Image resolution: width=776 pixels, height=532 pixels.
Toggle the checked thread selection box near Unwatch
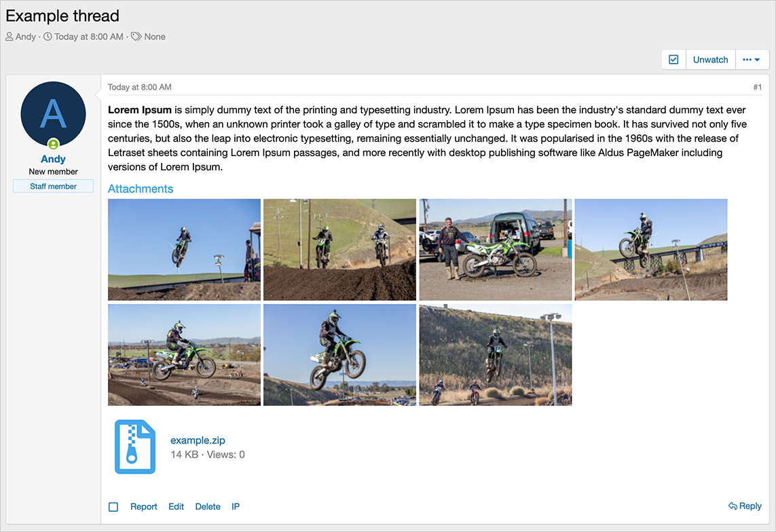coord(673,60)
